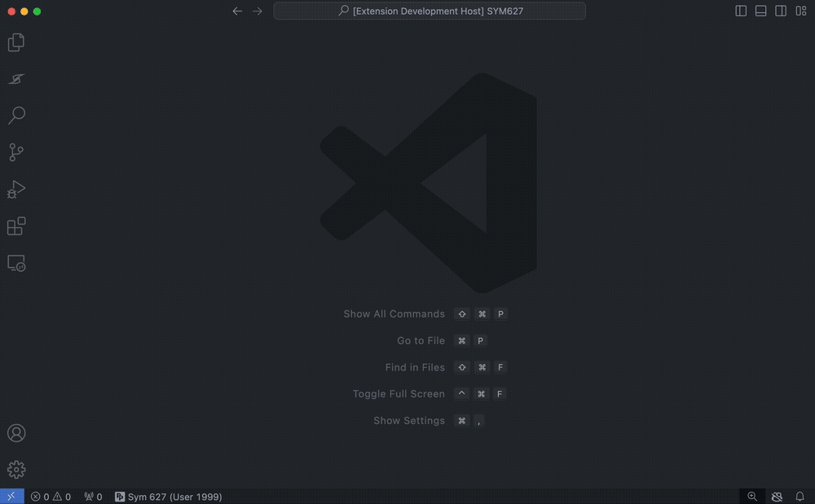Toggle the primary side bar visibility
The height and width of the screenshot is (504, 815).
tap(741, 11)
